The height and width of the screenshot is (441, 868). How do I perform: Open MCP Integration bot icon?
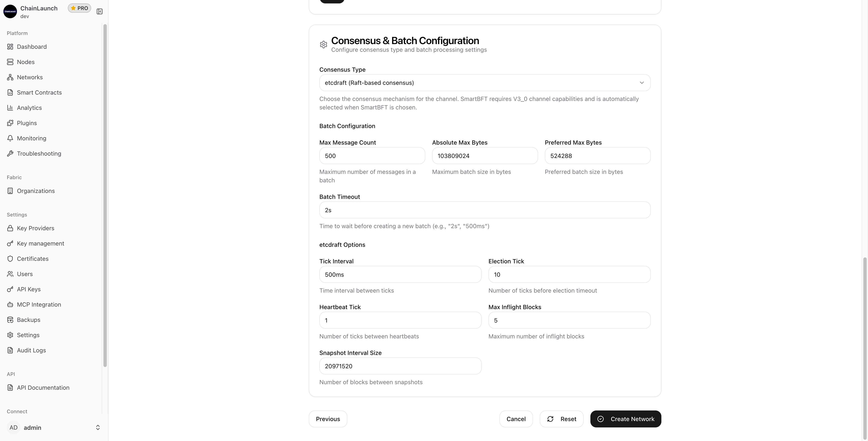[x=10, y=305]
